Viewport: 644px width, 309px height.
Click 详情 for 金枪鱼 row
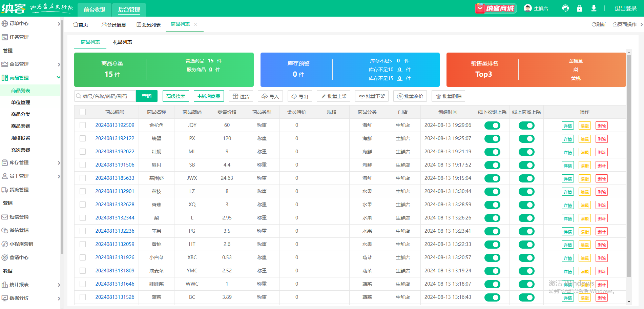pos(568,126)
